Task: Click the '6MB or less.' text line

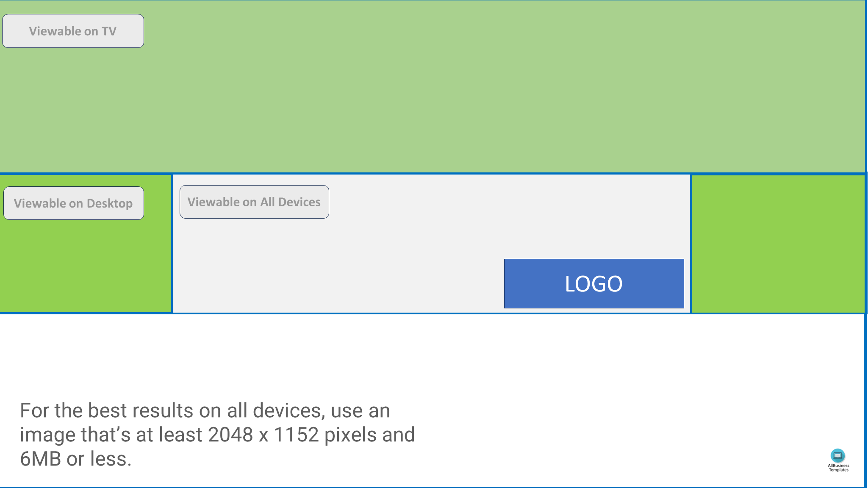Action: click(76, 459)
